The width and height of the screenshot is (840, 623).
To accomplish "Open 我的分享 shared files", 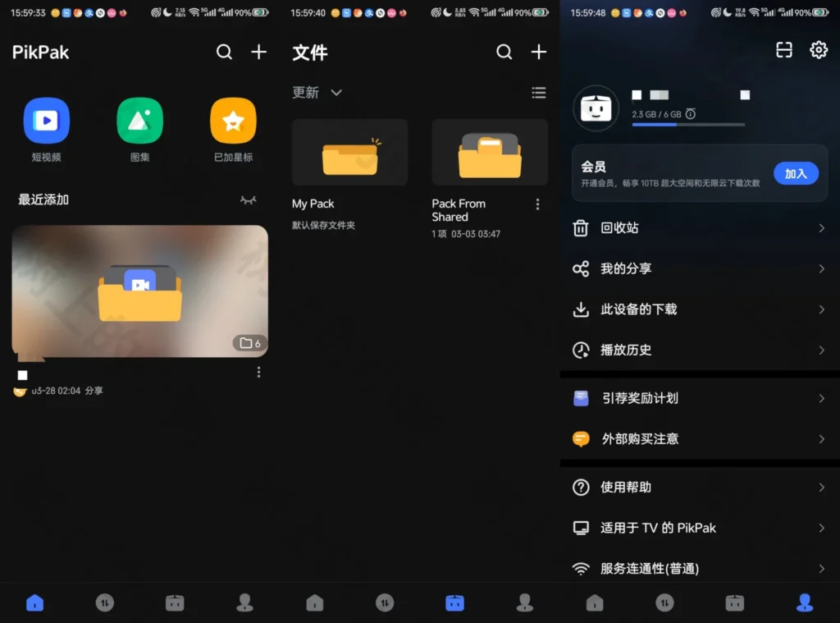I will click(699, 268).
